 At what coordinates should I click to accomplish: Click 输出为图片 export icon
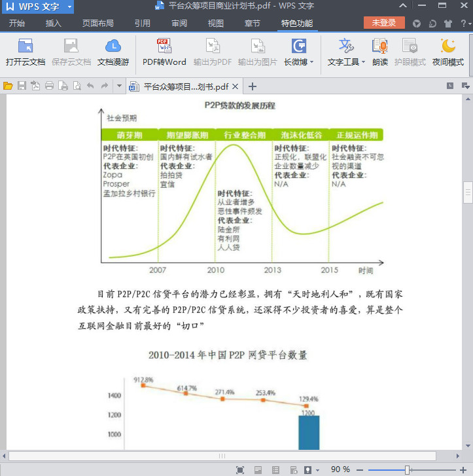pos(258,46)
